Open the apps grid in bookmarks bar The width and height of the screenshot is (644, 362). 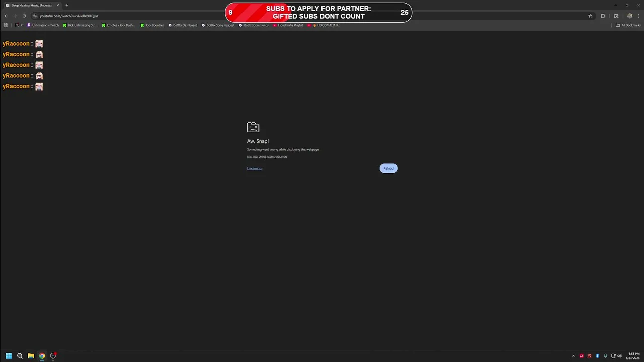[x=6, y=25]
